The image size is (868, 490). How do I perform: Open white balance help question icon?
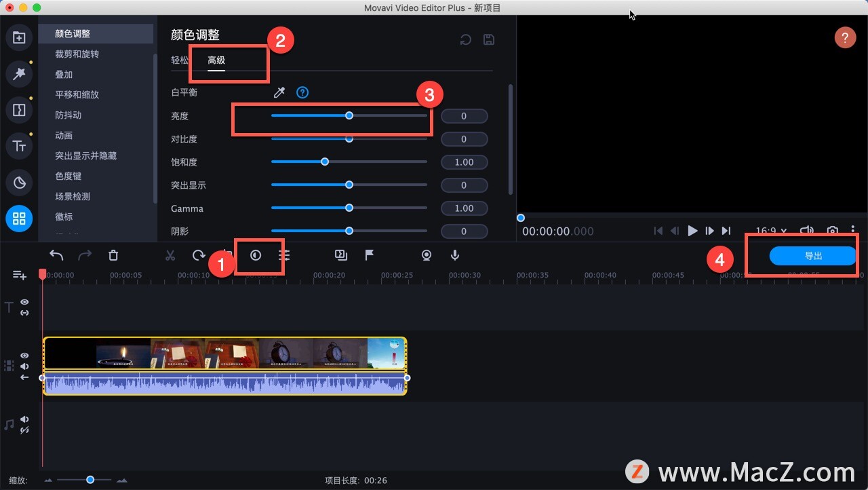click(302, 92)
